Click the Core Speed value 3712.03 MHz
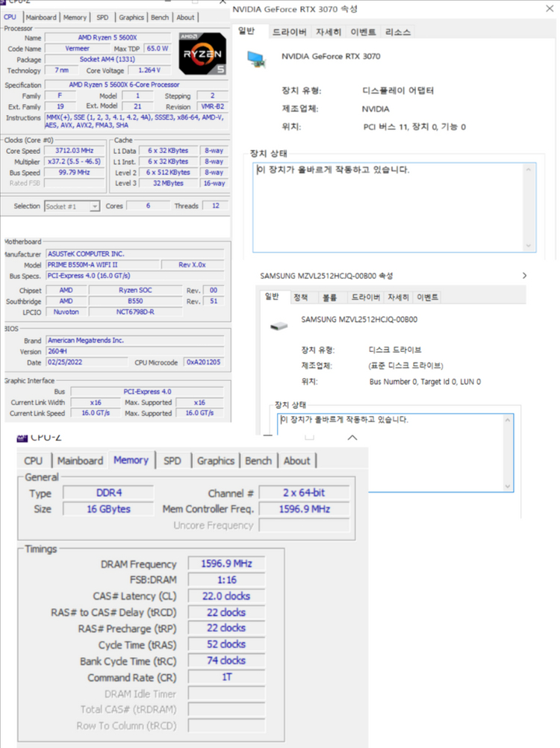 [75, 150]
